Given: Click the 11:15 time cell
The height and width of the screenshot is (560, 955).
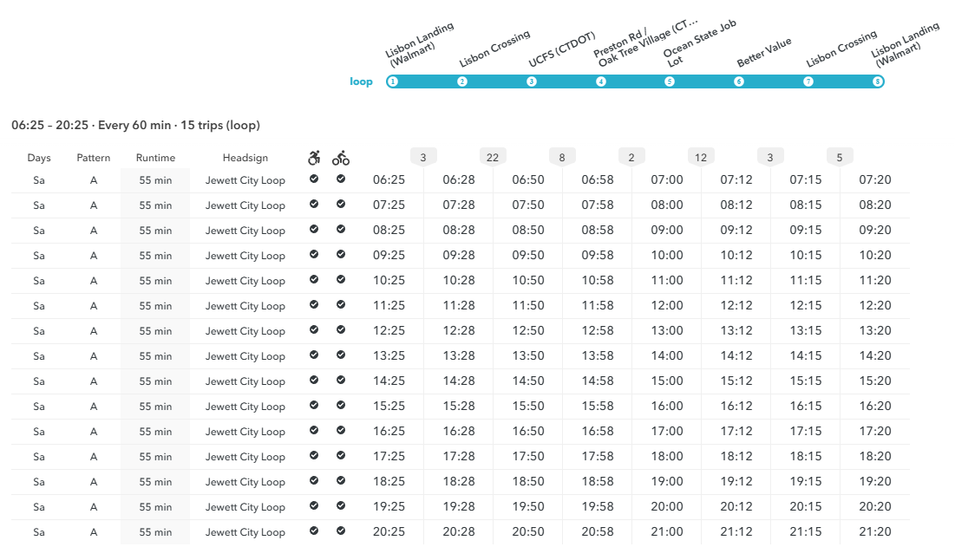Looking at the screenshot, I should pyautogui.click(x=806, y=280).
